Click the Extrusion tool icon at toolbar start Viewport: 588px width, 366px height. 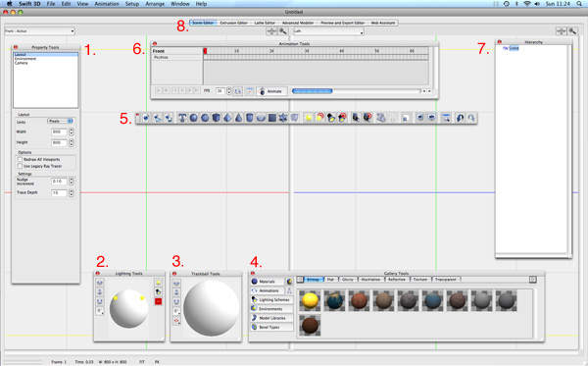pos(146,118)
